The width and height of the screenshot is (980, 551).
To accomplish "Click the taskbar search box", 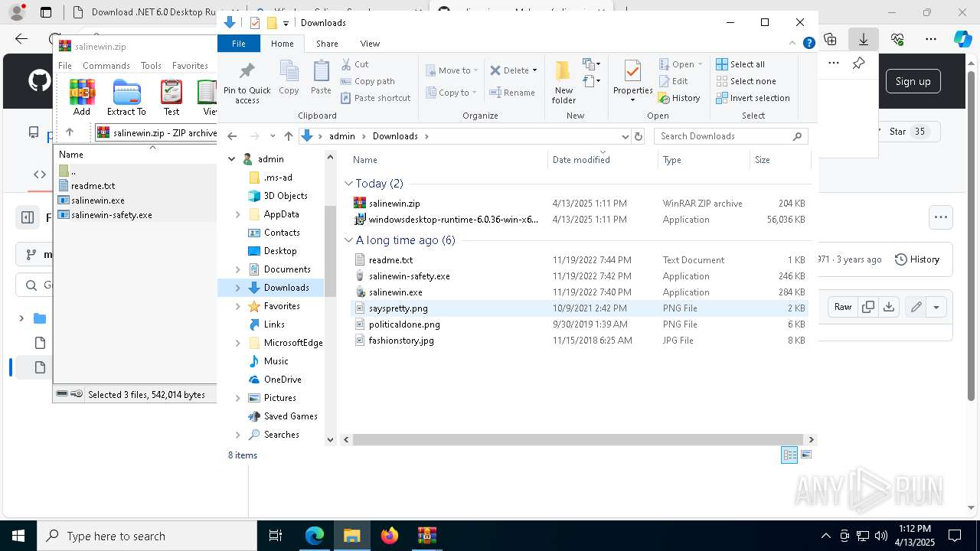I will 147,536.
